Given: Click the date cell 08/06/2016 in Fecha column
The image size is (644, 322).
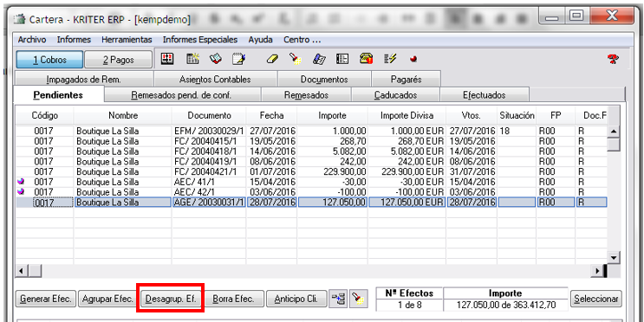Looking at the screenshot, I should [x=271, y=162].
